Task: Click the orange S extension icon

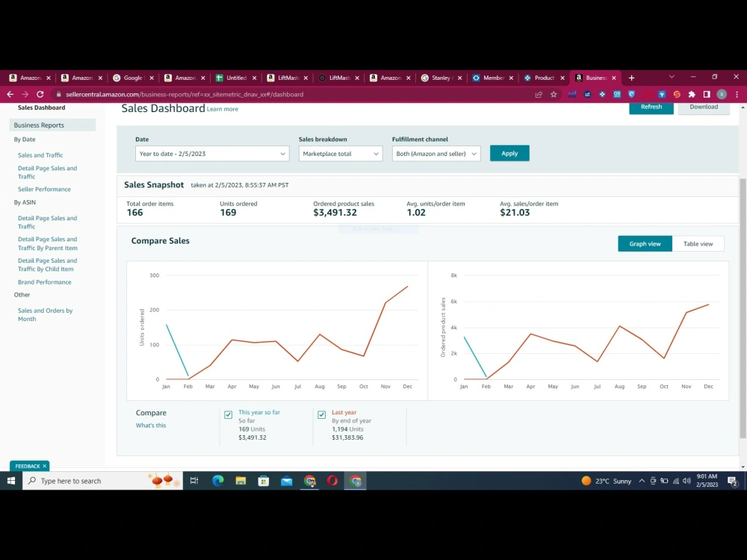Action: pos(677,94)
